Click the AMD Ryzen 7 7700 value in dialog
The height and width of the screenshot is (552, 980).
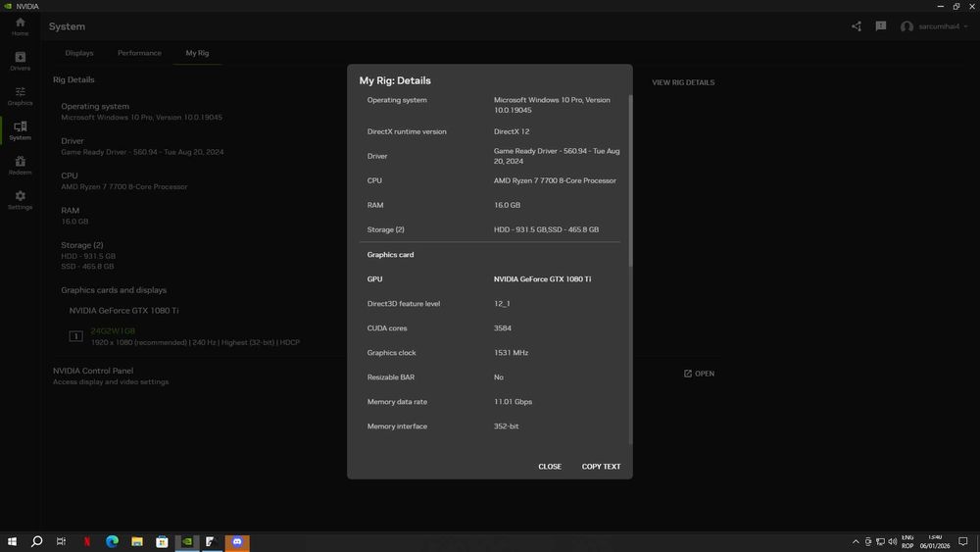pyautogui.click(x=555, y=180)
